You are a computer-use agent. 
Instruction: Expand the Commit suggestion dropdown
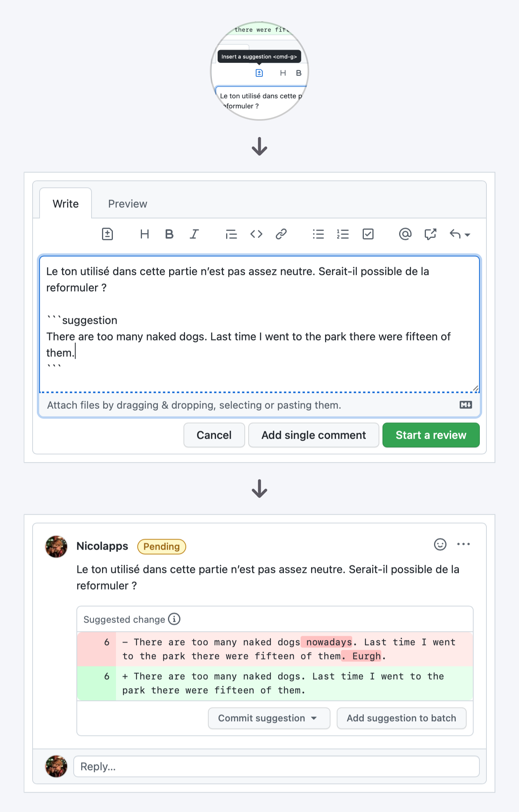click(x=269, y=718)
